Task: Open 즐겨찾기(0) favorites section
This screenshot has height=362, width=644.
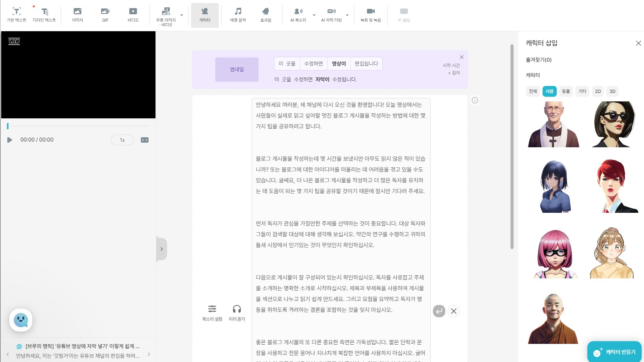Action: coord(539,60)
